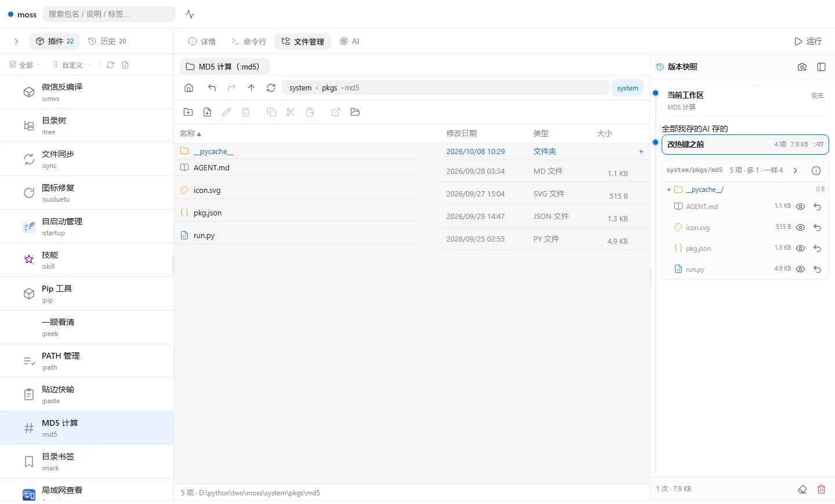This screenshot has height=504, width=835.
Task: Restore AGENT.md from snapshot
Action: (817, 207)
